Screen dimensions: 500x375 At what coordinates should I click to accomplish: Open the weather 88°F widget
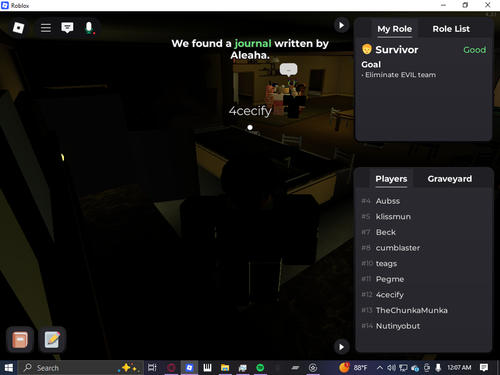353,368
